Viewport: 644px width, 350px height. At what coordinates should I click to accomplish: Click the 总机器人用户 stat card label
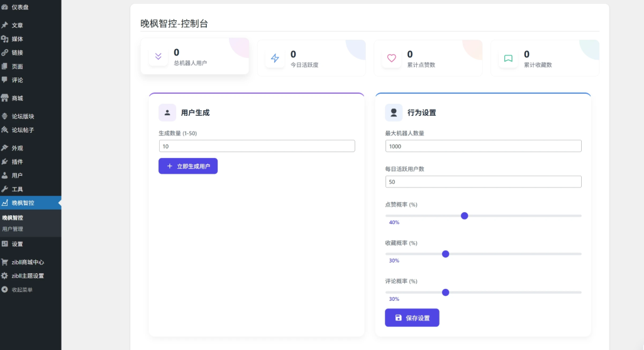coord(190,63)
